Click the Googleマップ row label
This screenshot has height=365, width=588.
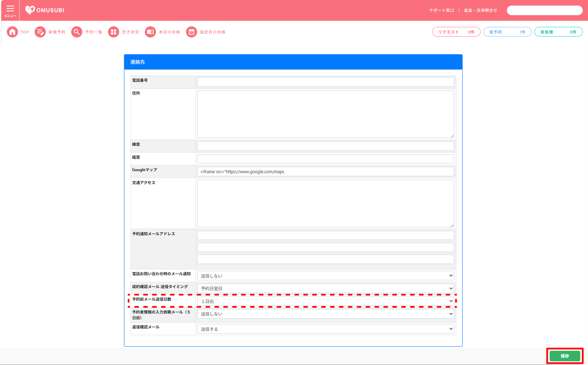click(x=145, y=170)
